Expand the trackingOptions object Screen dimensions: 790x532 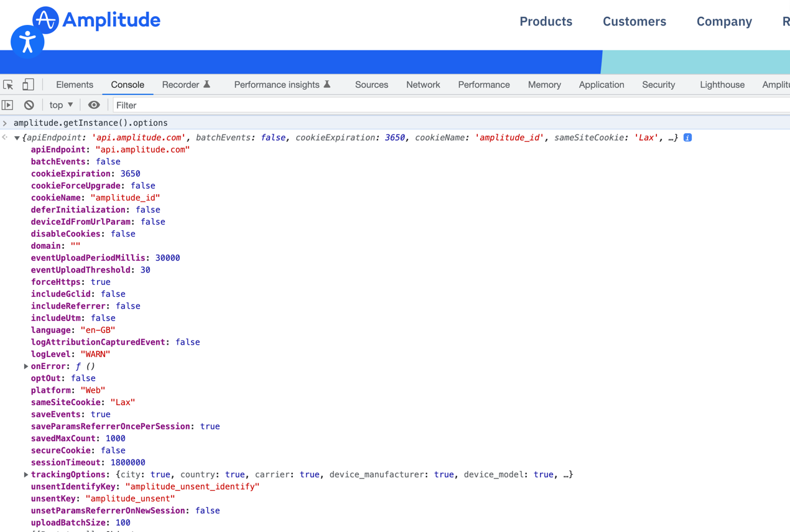[x=26, y=475]
